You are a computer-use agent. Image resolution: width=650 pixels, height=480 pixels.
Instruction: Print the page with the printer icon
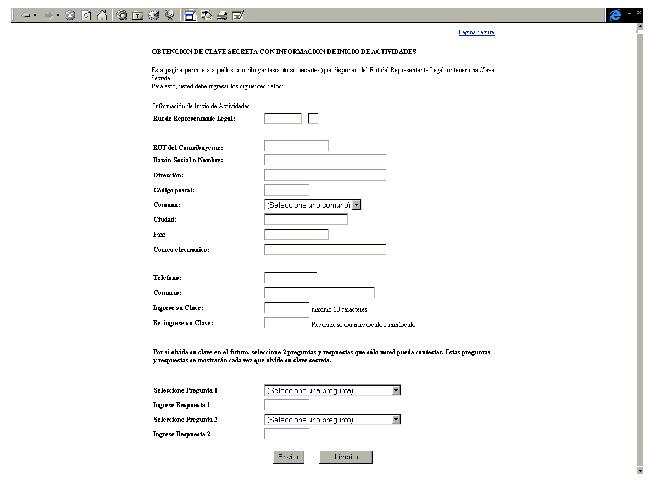[x=222, y=16]
